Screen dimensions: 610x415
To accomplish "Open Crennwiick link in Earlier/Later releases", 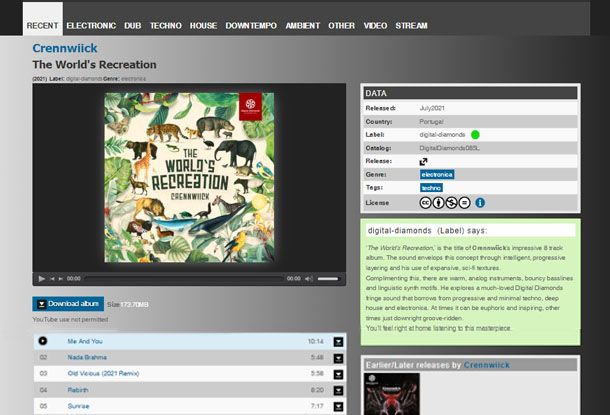I will click(x=487, y=365).
